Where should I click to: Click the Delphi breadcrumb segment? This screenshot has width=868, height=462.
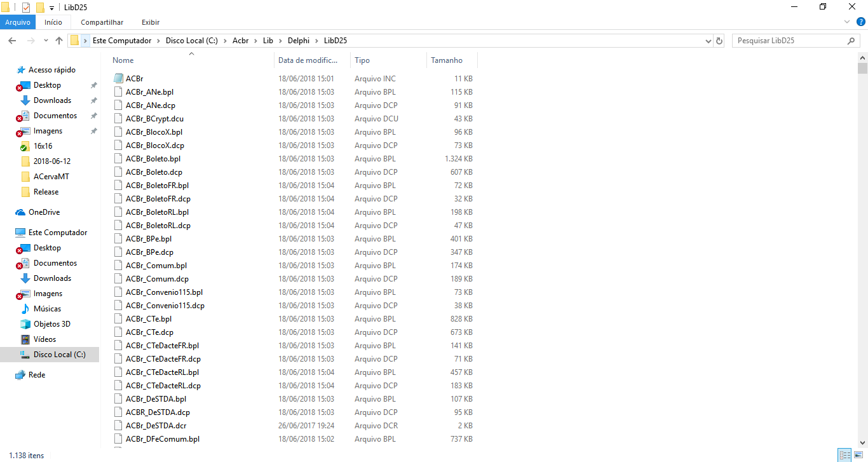click(x=298, y=41)
